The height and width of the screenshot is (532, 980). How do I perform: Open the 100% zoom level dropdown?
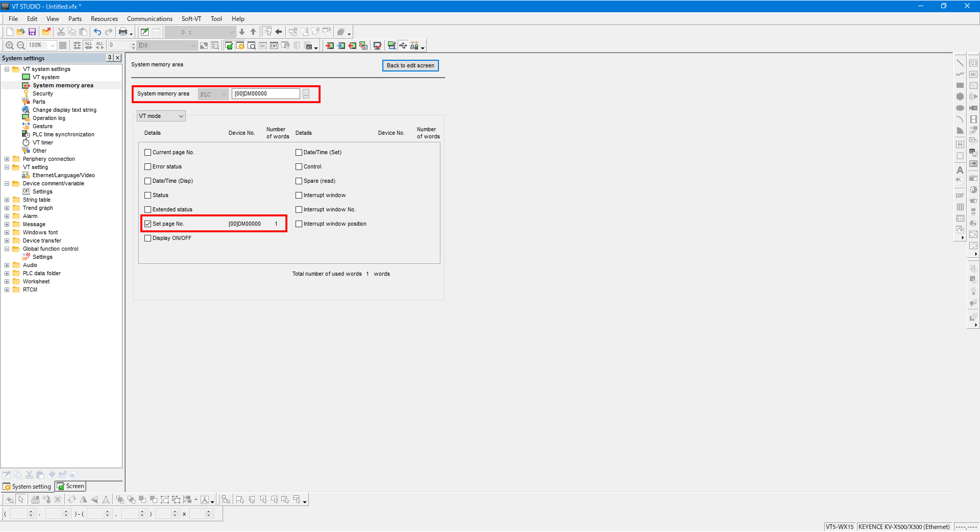52,45
